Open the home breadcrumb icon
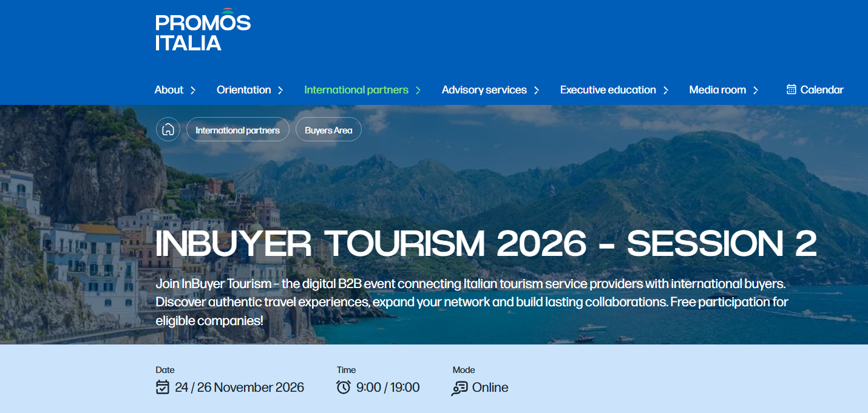 168,130
